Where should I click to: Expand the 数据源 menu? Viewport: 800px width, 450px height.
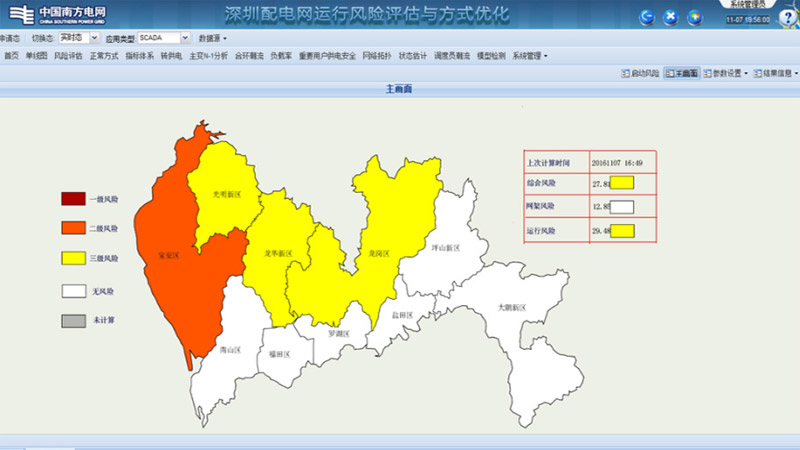[213, 37]
